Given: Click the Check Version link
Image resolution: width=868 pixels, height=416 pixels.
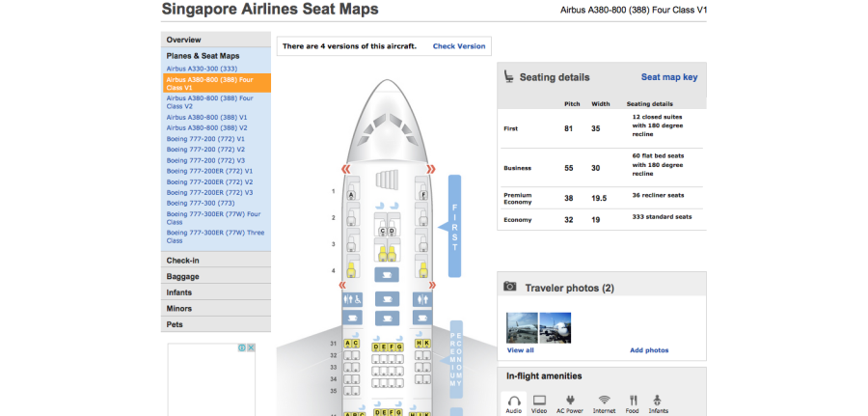Looking at the screenshot, I should pos(459,46).
